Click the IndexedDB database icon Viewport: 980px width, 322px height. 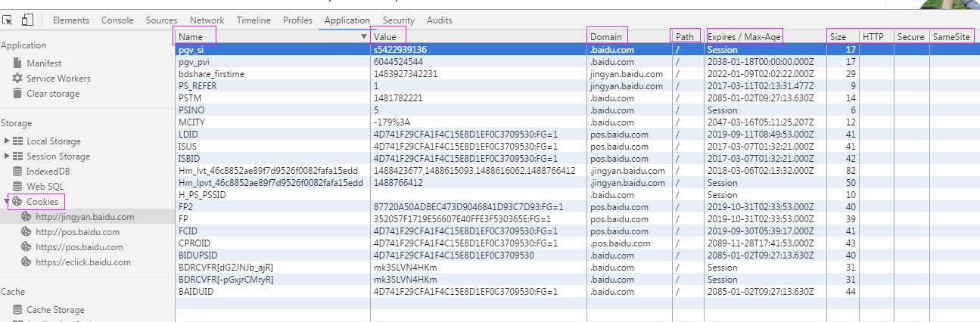pyautogui.click(x=18, y=172)
